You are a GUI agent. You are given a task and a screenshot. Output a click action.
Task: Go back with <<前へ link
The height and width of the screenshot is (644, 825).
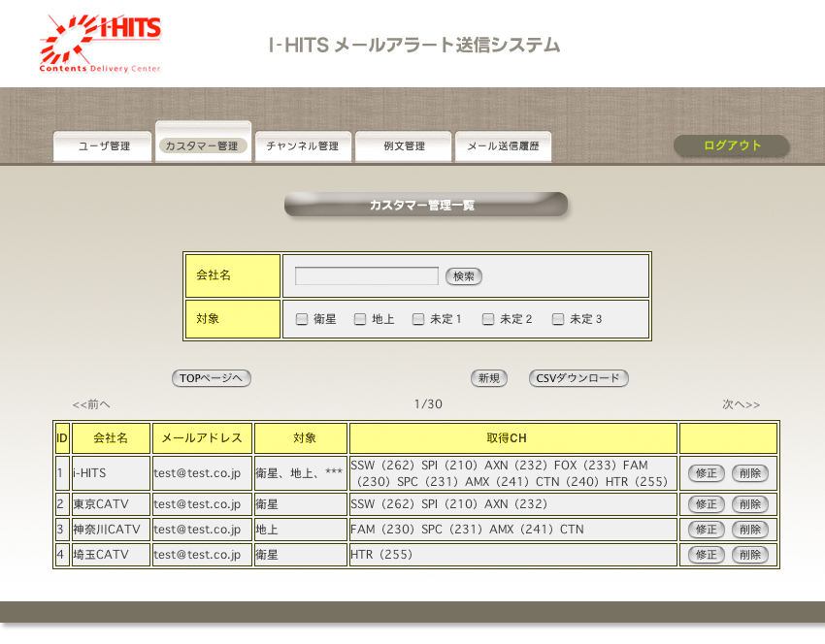[91, 404]
